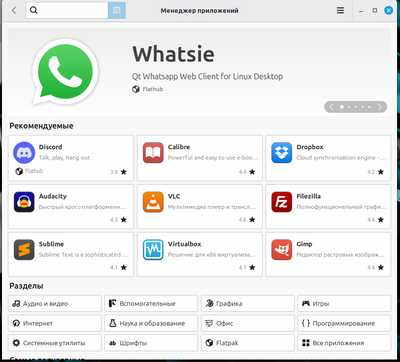Open the Whatsie featured banner

(199, 72)
